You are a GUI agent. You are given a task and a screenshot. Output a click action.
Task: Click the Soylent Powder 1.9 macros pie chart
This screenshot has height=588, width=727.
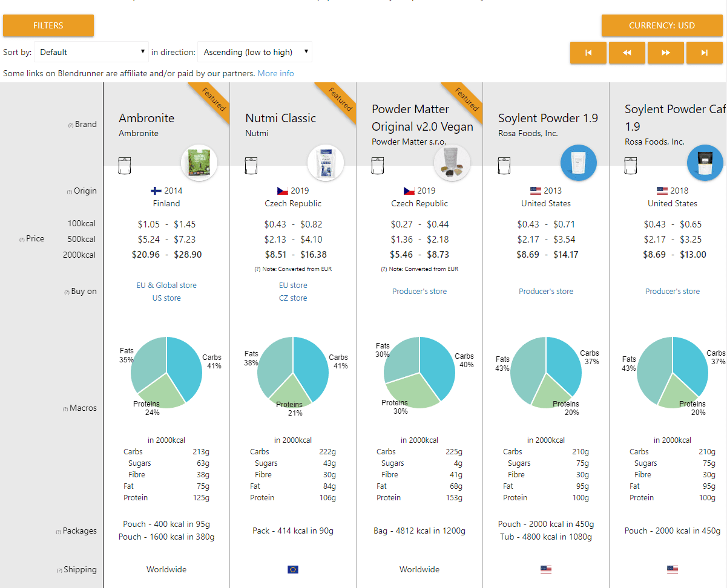pyautogui.click(x=546, y=373)
